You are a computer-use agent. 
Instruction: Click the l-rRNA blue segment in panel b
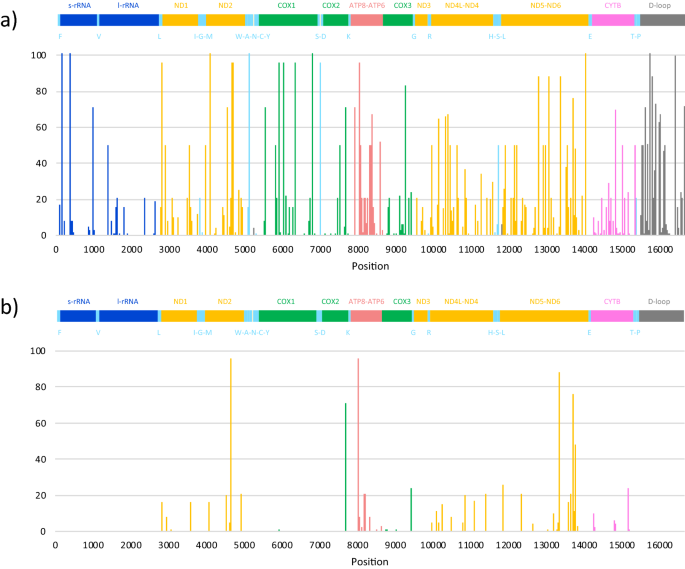point(129,316)
